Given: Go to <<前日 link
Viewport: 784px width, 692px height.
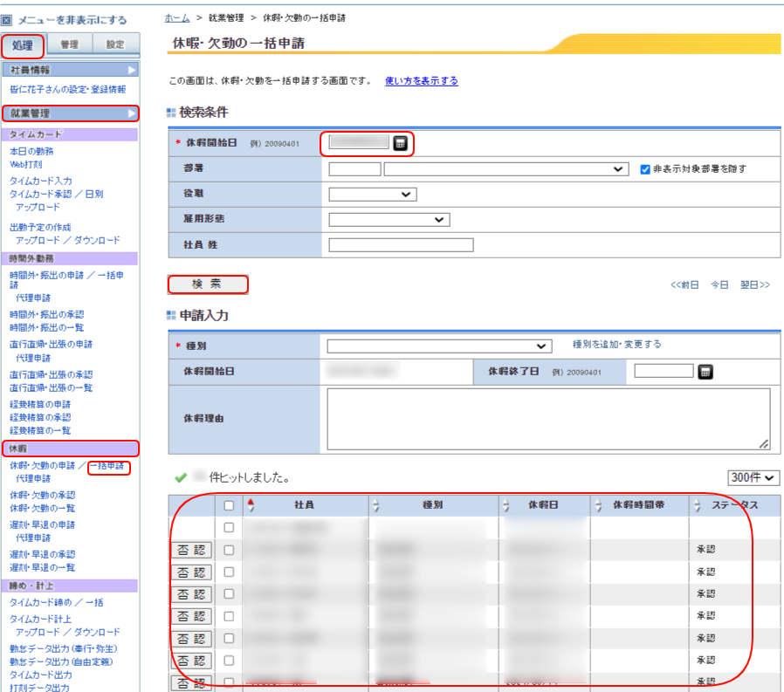Looking at the screenshot, I should point(684,284).
